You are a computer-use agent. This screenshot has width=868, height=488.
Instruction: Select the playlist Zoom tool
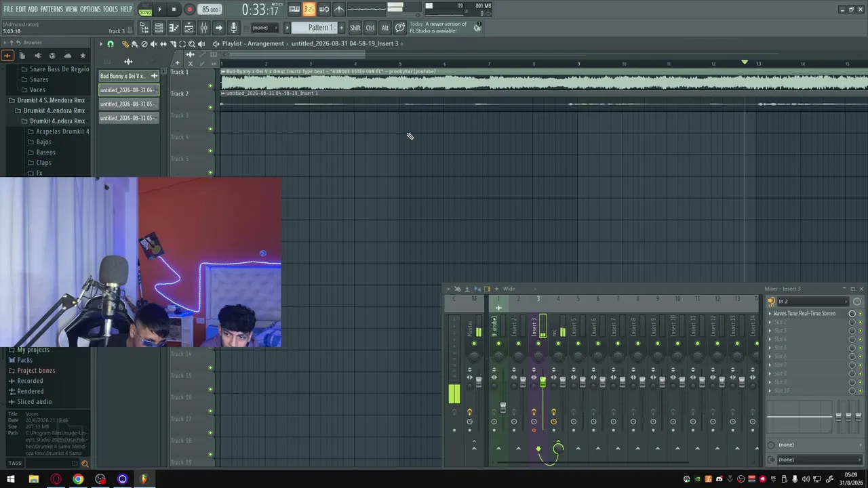coord(192,44)
